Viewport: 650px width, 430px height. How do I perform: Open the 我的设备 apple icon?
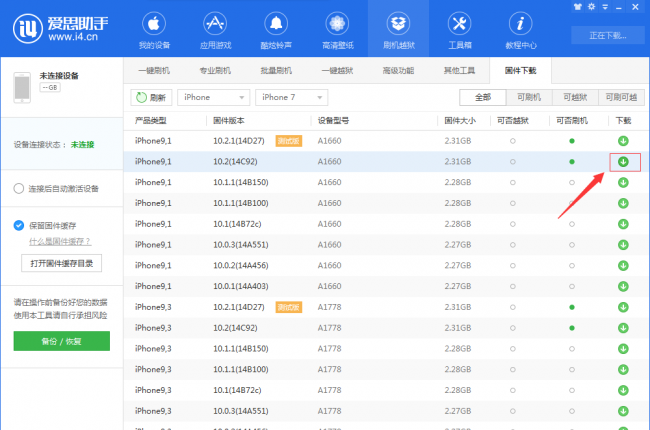(154, 24)
